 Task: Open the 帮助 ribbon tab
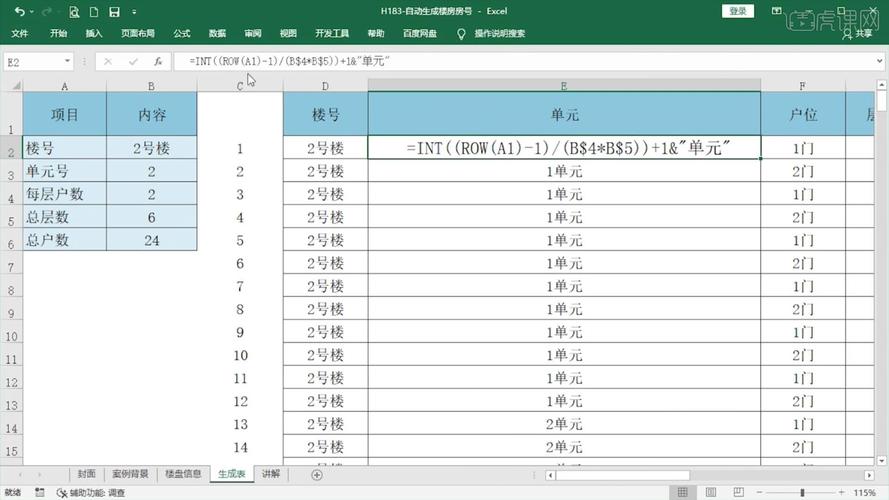tap(376, 33)
